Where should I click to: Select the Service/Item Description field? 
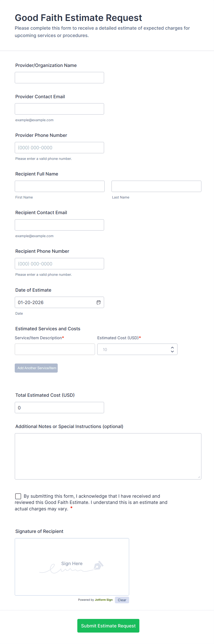(55, 349)
